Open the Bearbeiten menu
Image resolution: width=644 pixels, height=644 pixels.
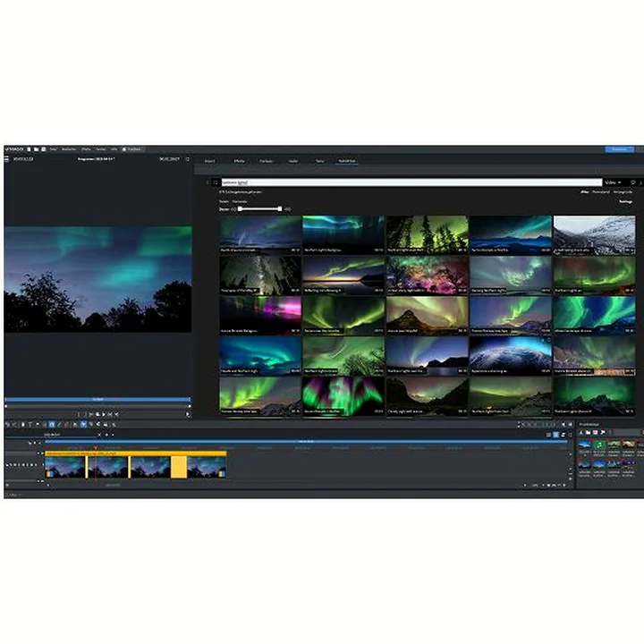[69, 149]
